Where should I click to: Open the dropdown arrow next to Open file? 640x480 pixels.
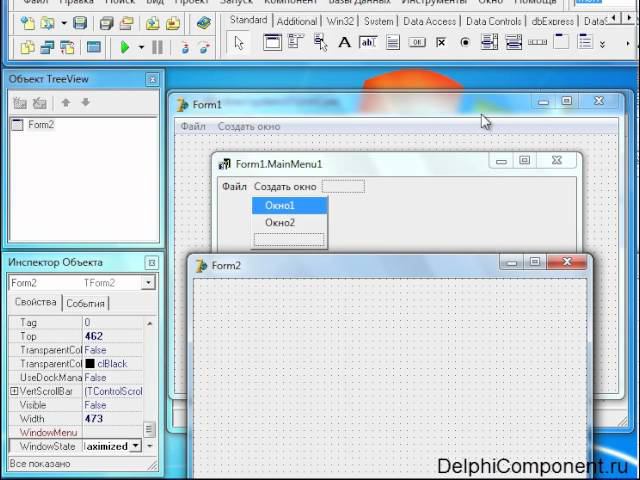point(64,23)
